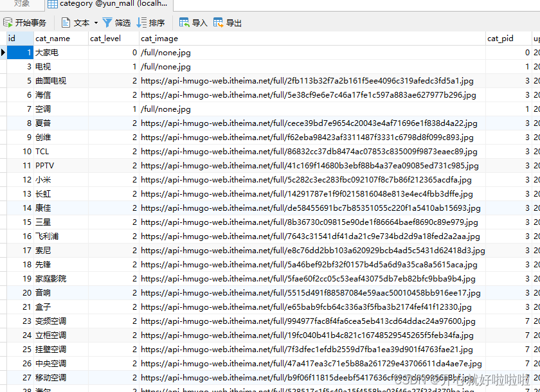Screen dimensions: 540x392
Task: Click /full/none.jpg in the 电视 row
Action: tap(166, 66)
